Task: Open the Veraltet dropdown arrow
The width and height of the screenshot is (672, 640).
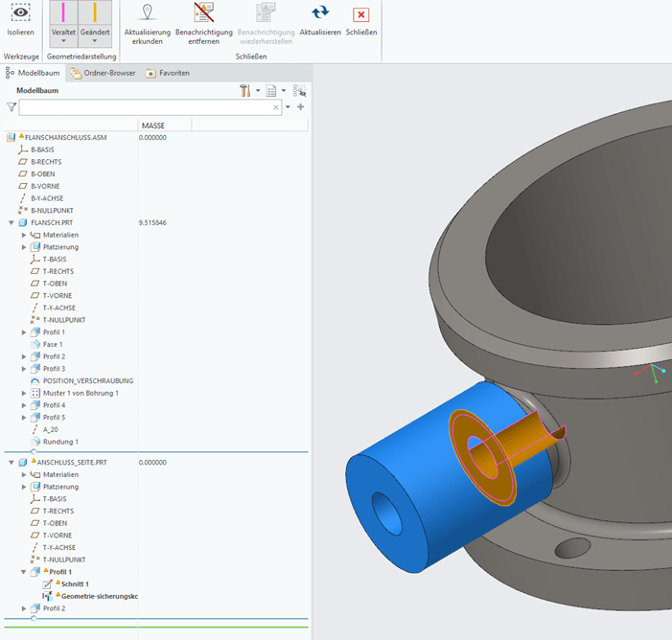Action: pos(63,41)
